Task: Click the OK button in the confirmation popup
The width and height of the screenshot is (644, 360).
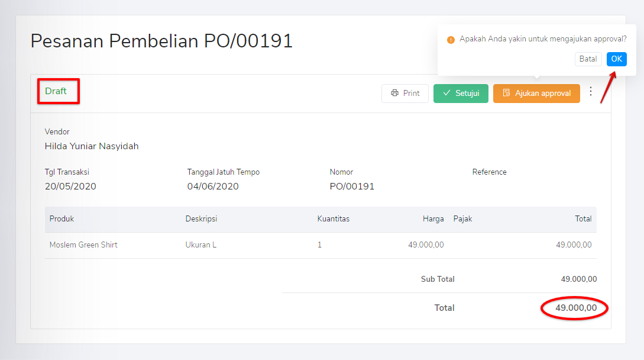Action: tap(616, 59)
